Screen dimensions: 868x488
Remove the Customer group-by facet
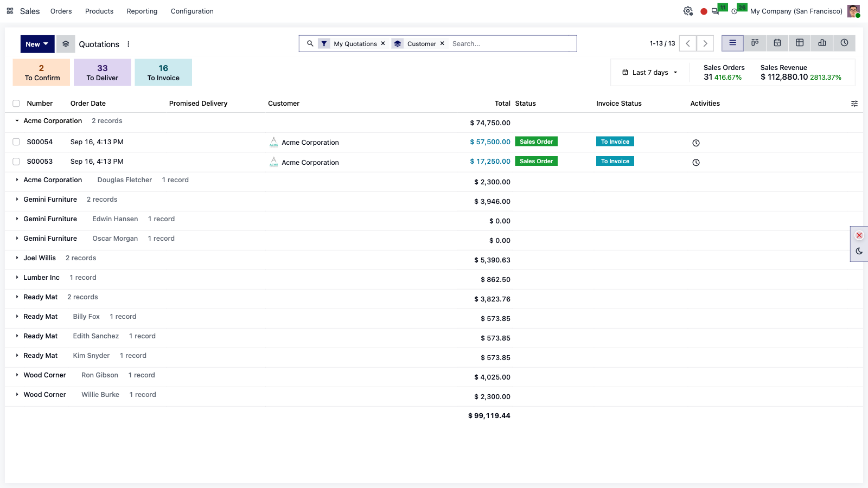(442, 43)
